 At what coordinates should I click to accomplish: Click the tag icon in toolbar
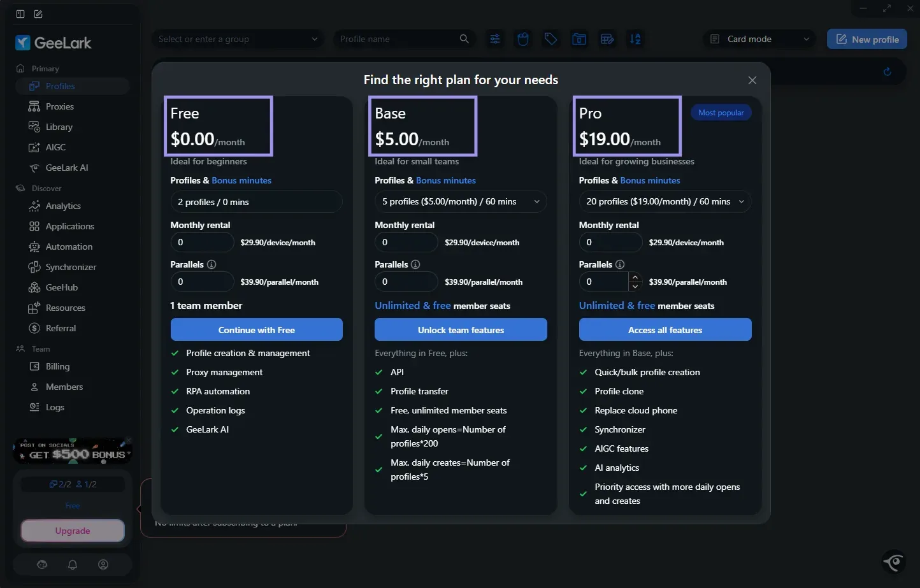pyautogui.click(x=550, y=39)
